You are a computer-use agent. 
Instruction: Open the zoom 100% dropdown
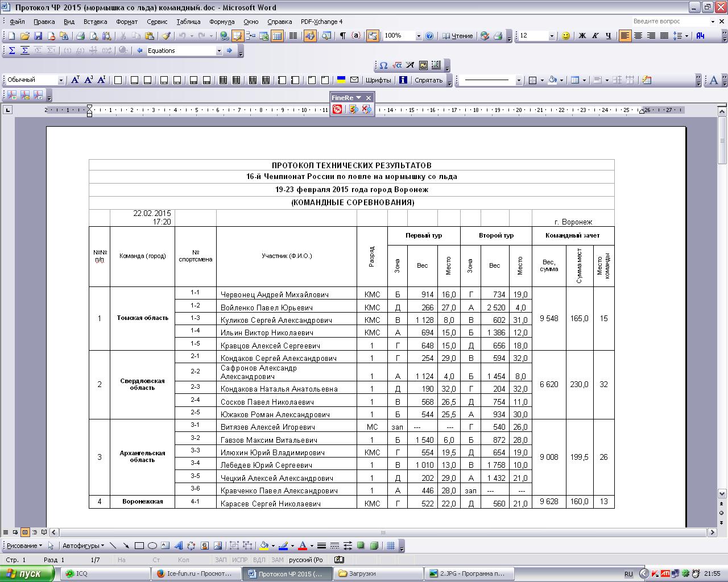(419, 36)
